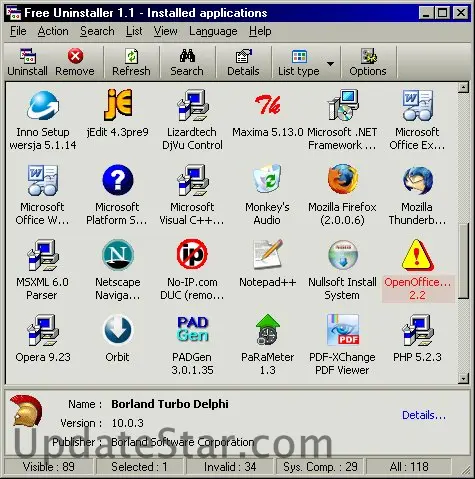Click the version value "10.0.3"

click(127, 423)
